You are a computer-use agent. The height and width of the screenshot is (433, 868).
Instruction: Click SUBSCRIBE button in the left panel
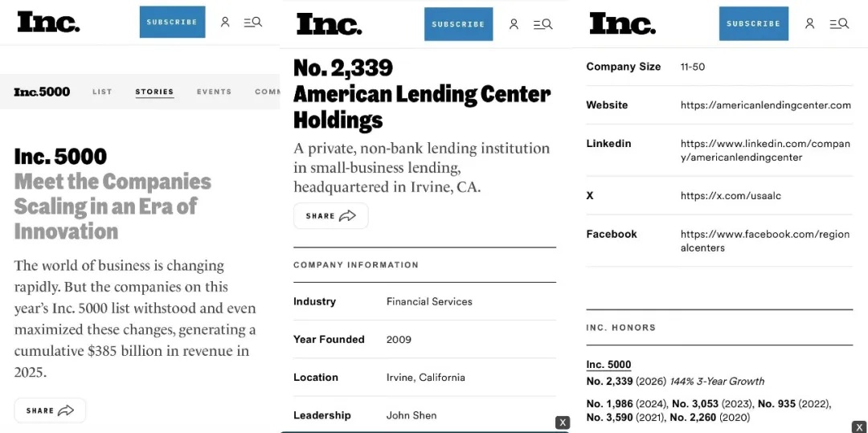(x=172, y=22)
